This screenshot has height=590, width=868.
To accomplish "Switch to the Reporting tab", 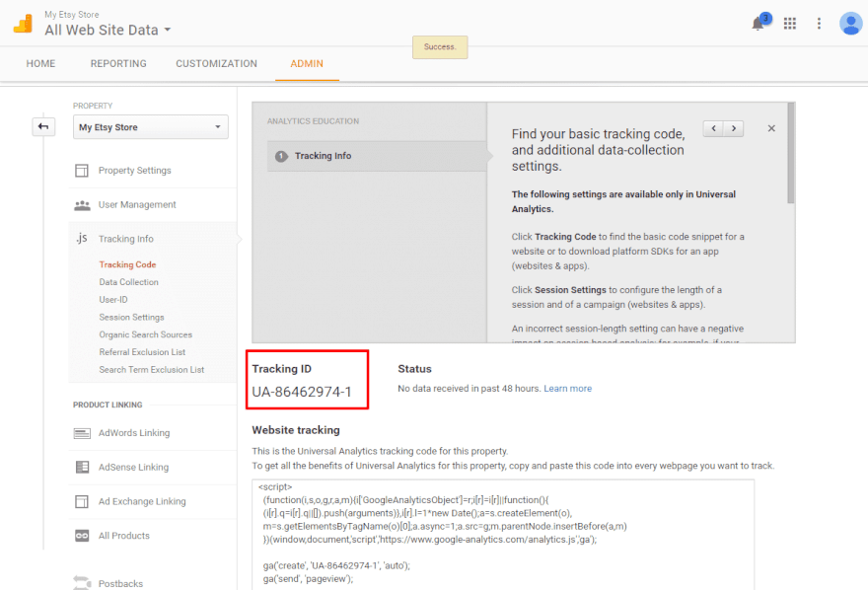I will (118, 64).
